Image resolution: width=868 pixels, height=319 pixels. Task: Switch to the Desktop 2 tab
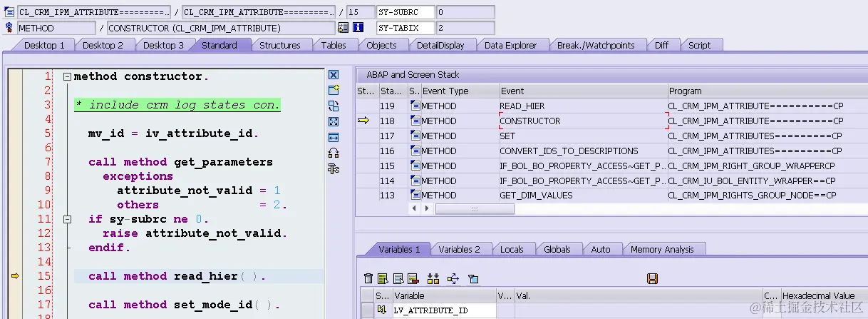coord(103,45)
